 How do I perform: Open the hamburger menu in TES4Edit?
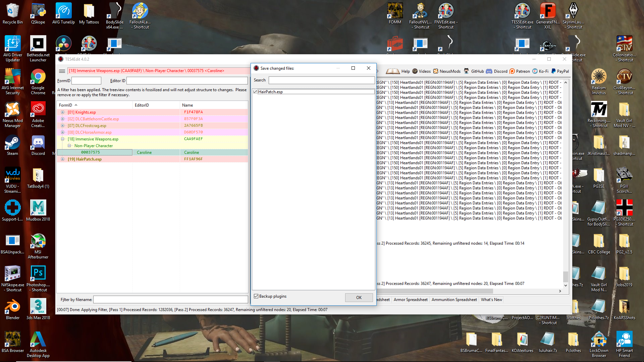62,71
